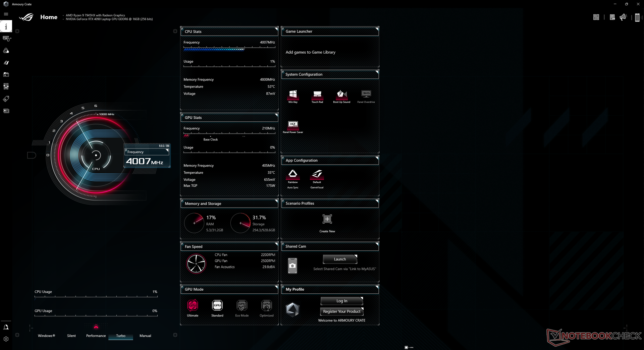
Task: Open the gauge Frequency dropdown arrow
Action: pyautogui.click(x=167, y=150)
